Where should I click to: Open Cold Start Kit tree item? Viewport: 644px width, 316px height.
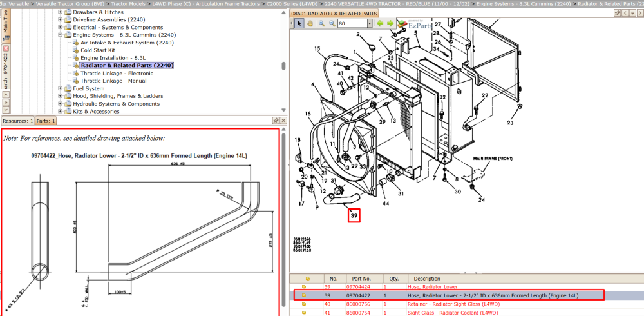click(x=98, y=50)
